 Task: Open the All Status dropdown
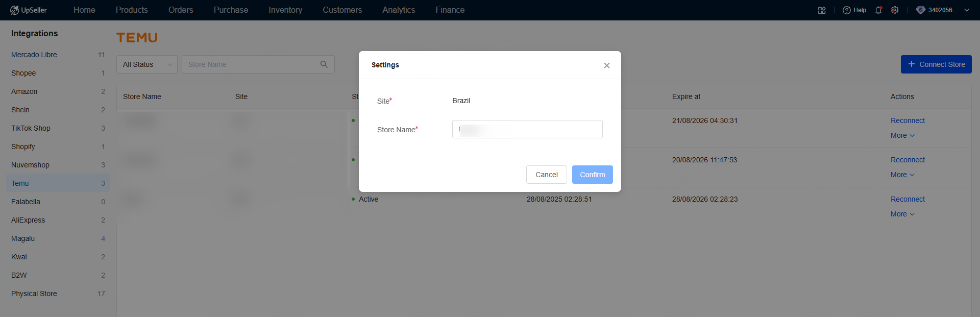(x=147, y=64)
